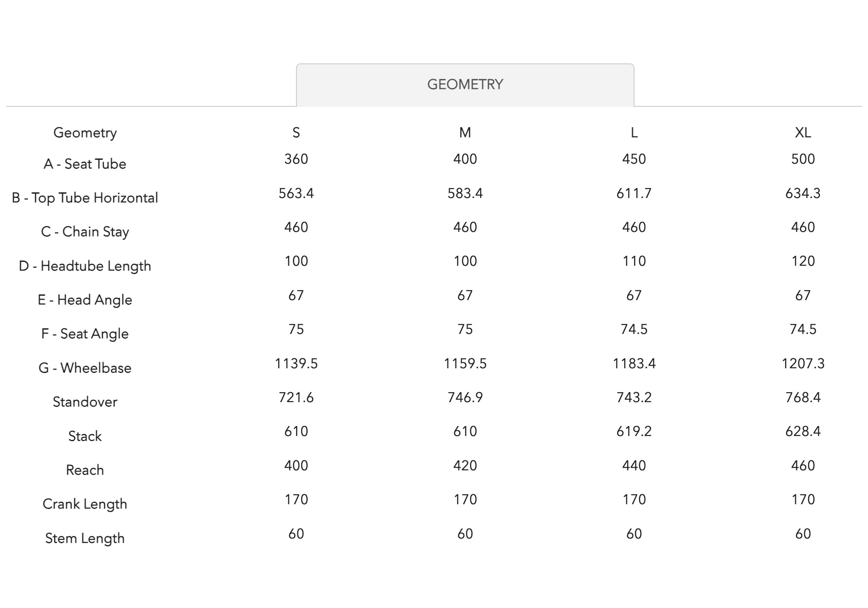Click the M size column header
Image resolution: width=868 pixels, height=608 pixels.
465,132
